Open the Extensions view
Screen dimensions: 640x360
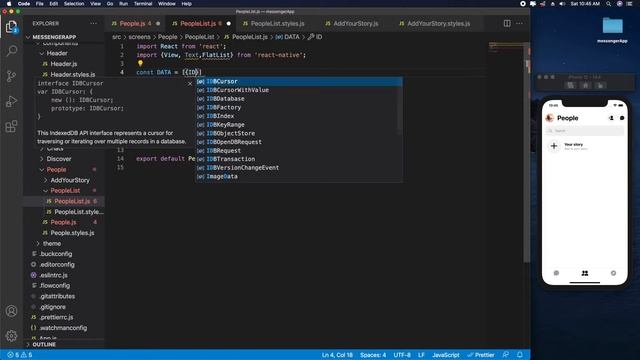11,126
